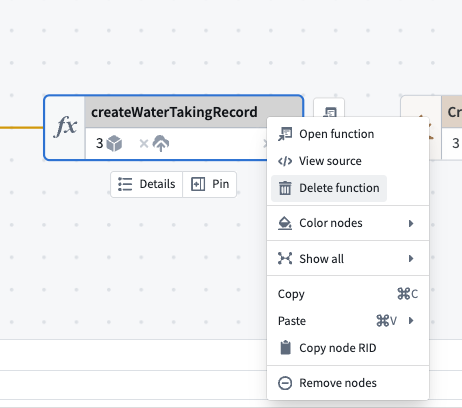The width and height of the screenshot is (462, 408).
Task: Select Copy in the context menu
Action: click(x=348, y=294)
